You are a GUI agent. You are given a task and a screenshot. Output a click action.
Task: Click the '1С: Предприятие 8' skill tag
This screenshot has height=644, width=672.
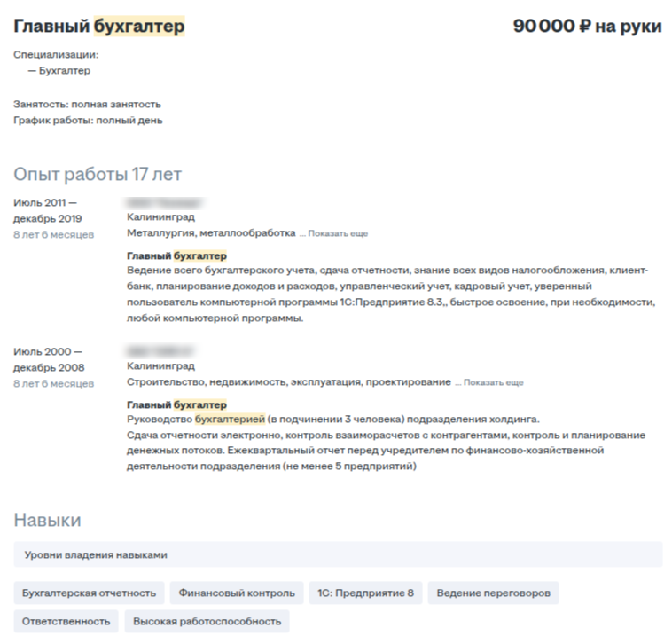(x=365, y=593)
